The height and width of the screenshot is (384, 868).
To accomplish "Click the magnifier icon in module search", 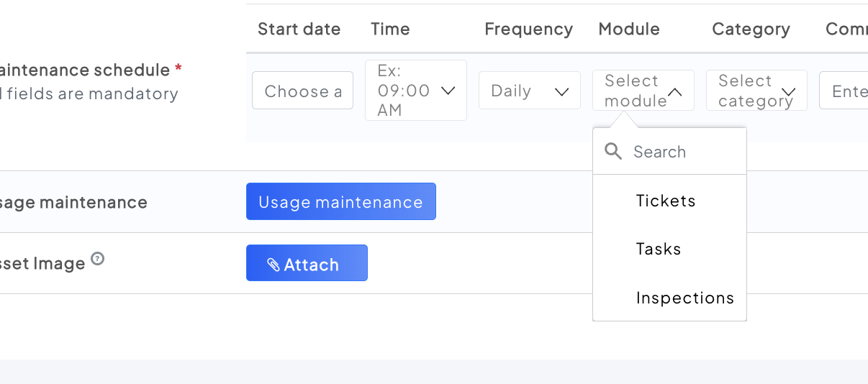I will pyautogui.click(x=613, y=151).
